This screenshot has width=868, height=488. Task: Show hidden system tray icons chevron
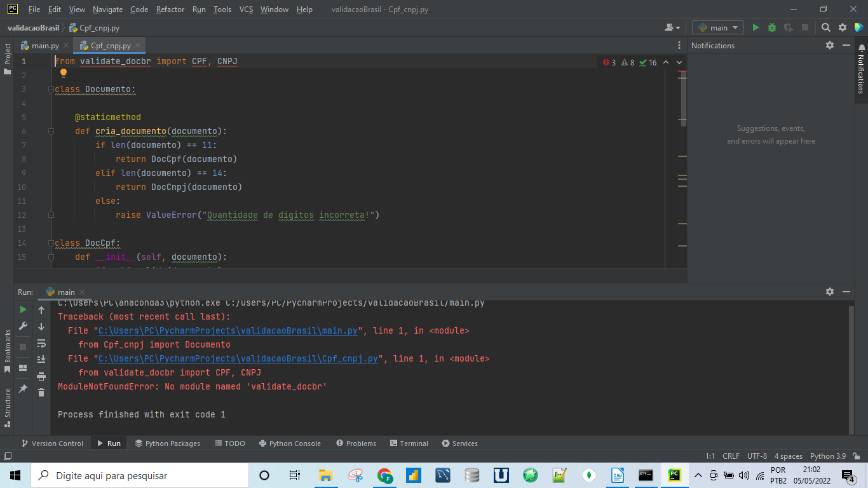[x=698, y=475]
